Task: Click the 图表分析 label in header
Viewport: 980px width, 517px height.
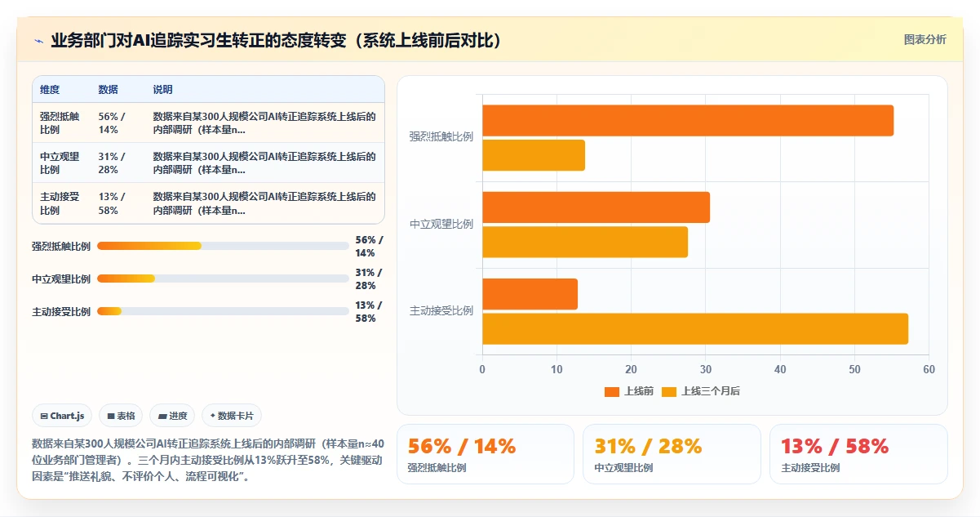Action: (x=925, y=40)
